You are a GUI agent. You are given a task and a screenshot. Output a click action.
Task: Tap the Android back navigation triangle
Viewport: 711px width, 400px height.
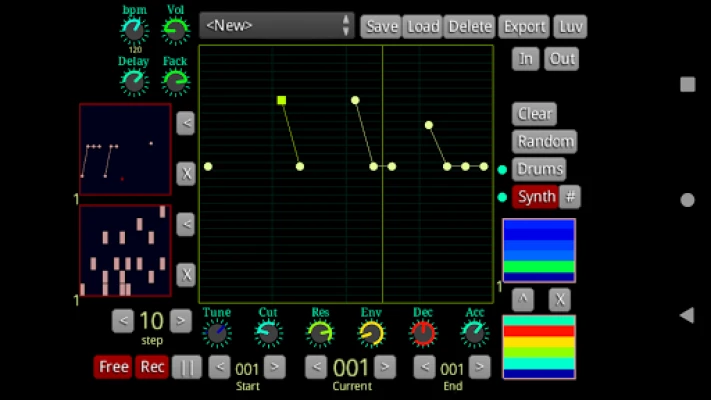687,315
